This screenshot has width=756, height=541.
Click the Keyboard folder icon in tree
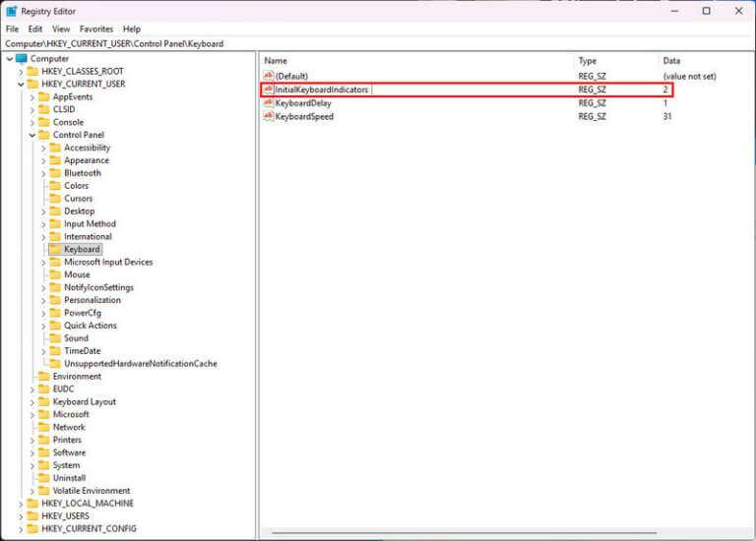tap(55, 250)
